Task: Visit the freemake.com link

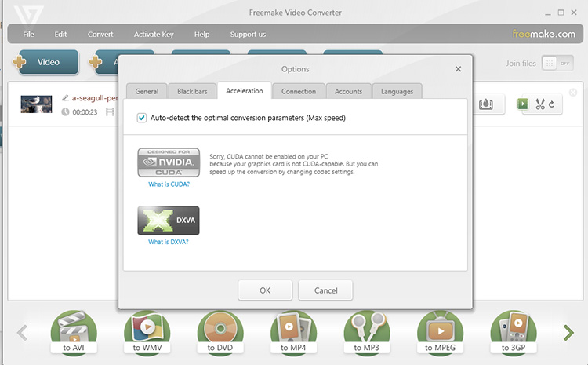Action: pos(544,34)
